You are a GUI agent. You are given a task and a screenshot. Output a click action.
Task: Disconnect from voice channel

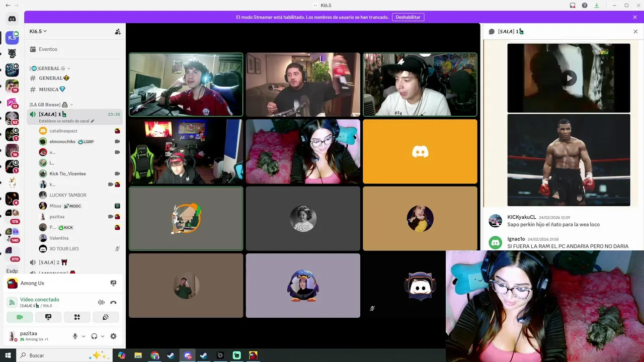(x=113, y=302)
